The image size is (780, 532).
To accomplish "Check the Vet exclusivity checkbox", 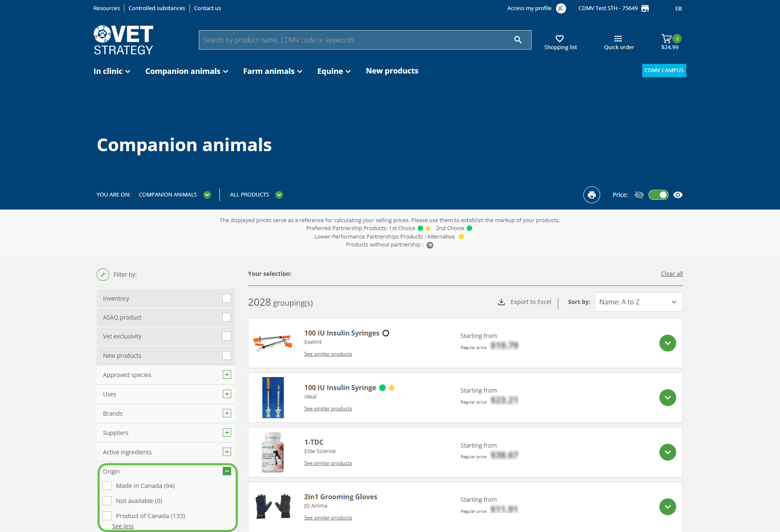I will click(x=227, y=336).
